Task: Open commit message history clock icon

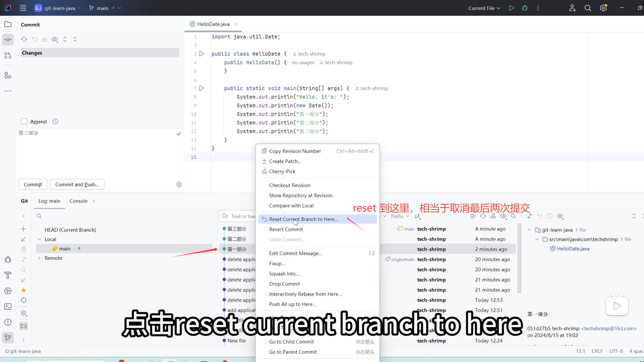Action: tap(55, 121)
